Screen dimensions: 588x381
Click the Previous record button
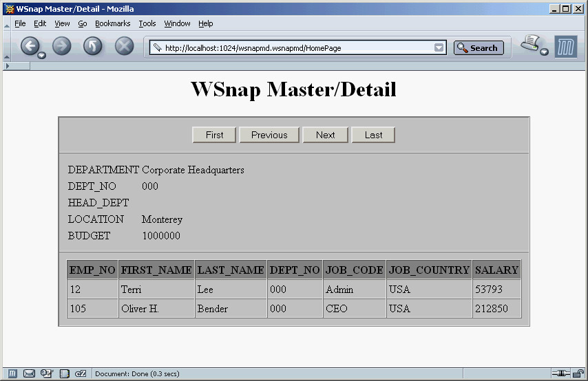pos(269,135)
